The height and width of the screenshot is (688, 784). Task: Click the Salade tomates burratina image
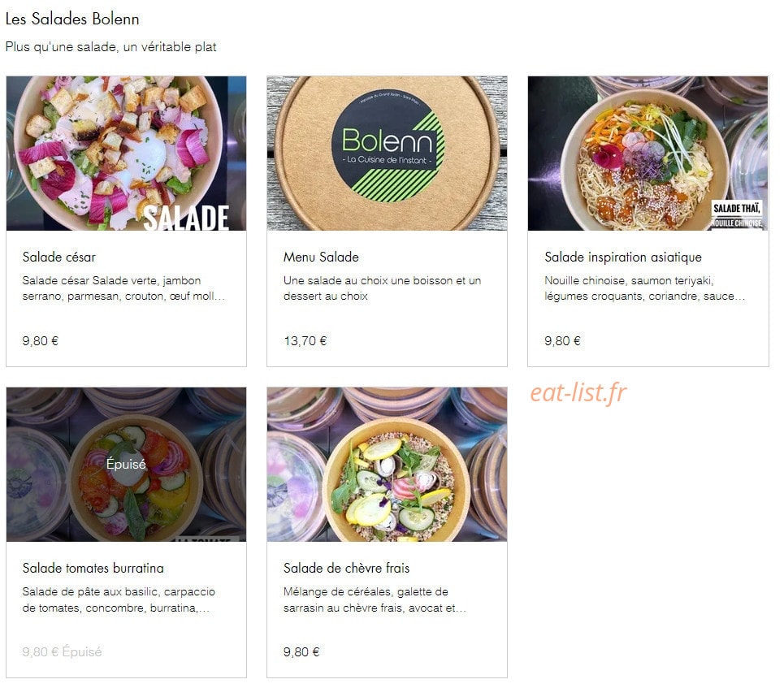point(126,464)
